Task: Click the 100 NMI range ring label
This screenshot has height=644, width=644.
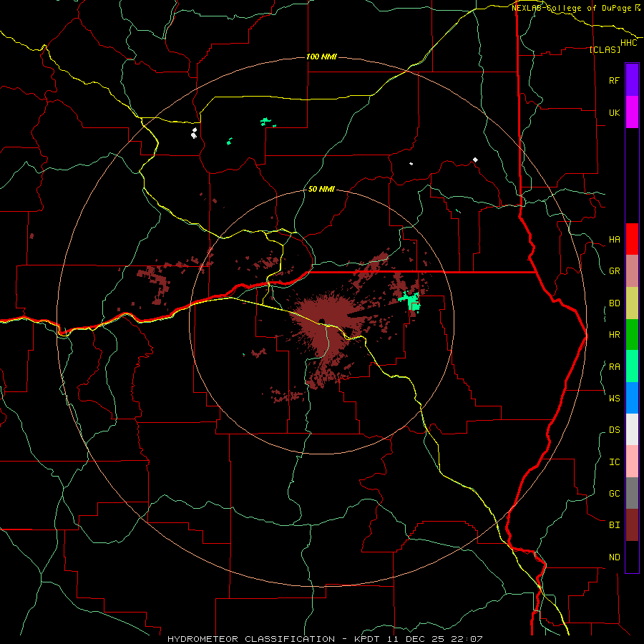Action: [321, 57]
